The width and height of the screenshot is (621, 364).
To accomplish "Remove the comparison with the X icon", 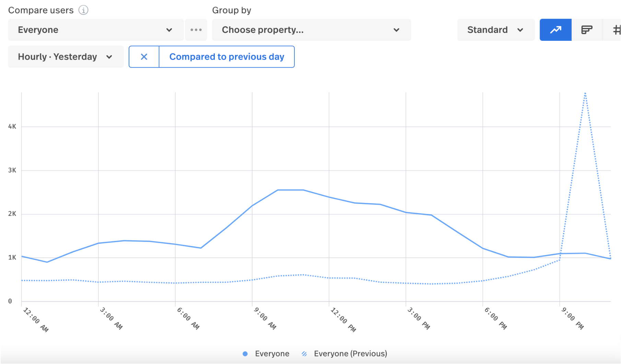I will (x=144, y=57).
